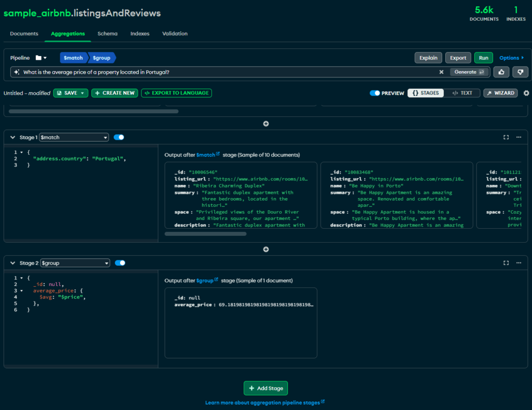Select the Be Happy in Porto document card
The image size is (532, 410).
pos(396,195)
